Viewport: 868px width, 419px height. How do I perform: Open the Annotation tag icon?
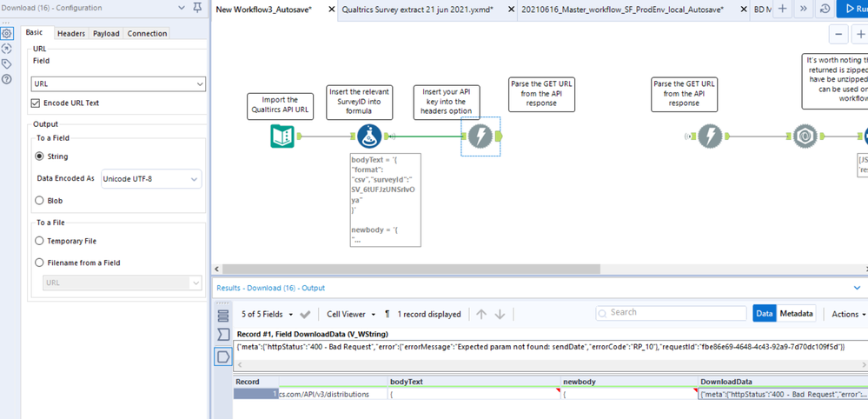tap(7, 63)
